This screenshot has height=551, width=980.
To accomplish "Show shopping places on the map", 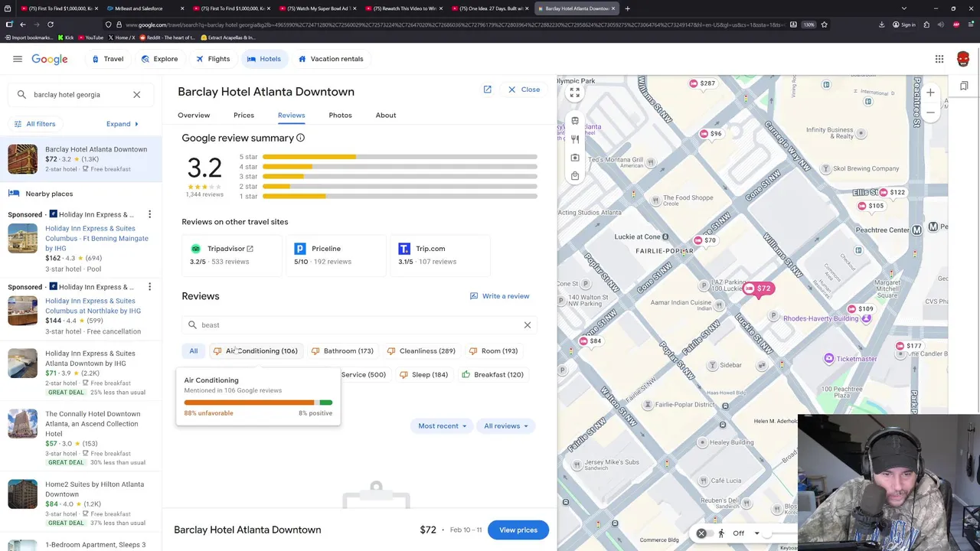I will [x=574, y=176].
